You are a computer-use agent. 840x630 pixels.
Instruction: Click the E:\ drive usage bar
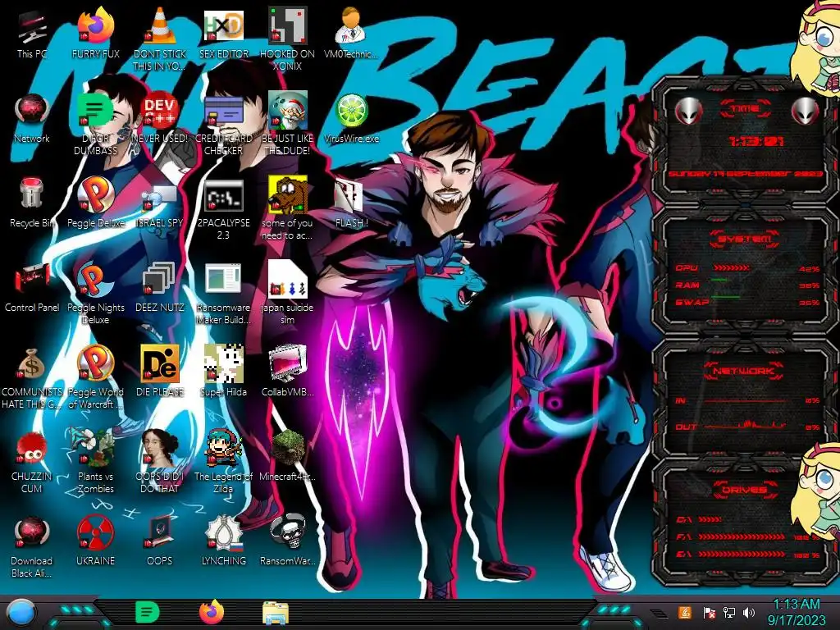tap(742, 554)
